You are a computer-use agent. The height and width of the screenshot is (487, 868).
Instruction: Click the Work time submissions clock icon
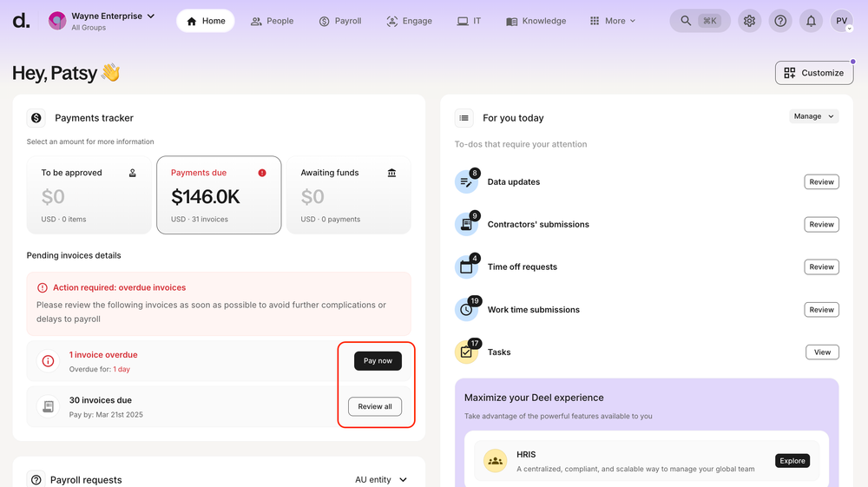[466, 310]
